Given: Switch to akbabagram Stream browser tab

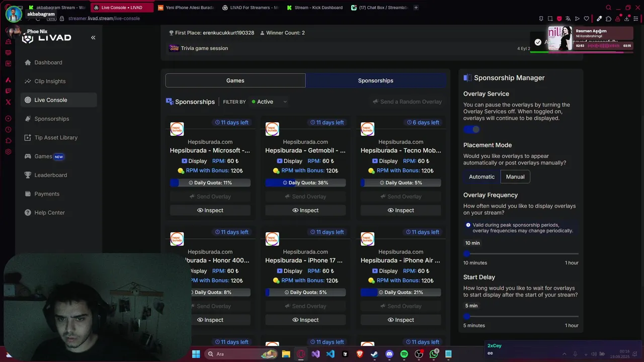Looking at the screenshot, I should pyautogui.click(x=57, y=8).
